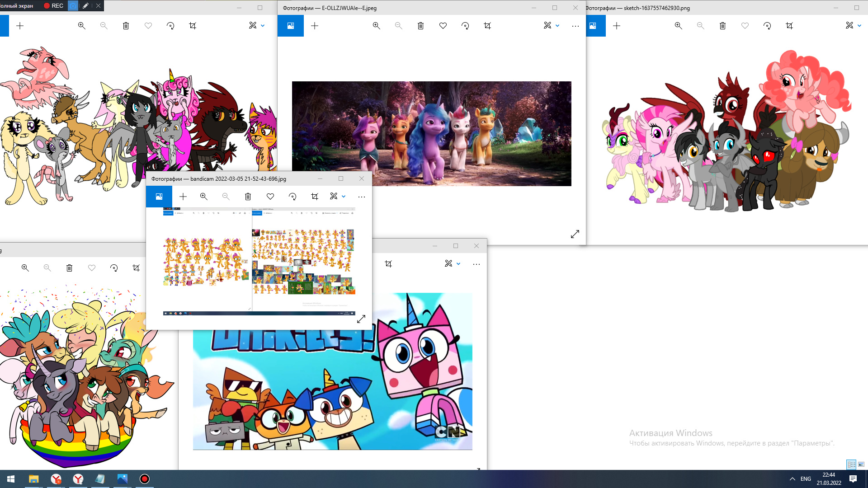Zoom in on the pink dragon drawing window
Screen dimensions: 868x488
(81, 26)
